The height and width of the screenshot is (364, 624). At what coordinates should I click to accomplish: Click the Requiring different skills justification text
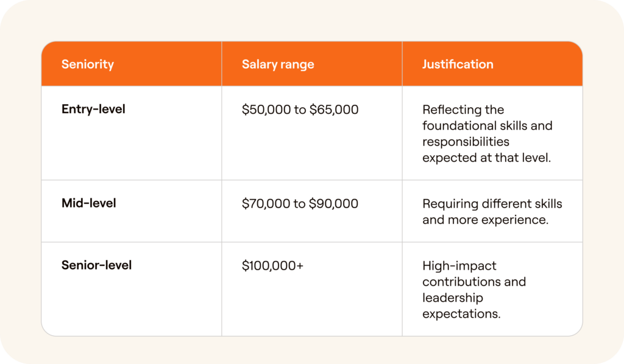(x=492, y=211)
